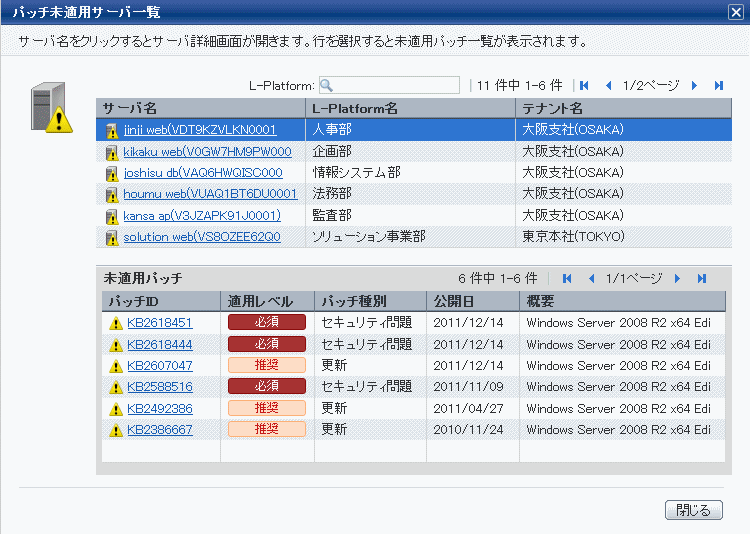Select the ソリューション事業部 cell
The image size is (750, 534).
coord(410,237)
